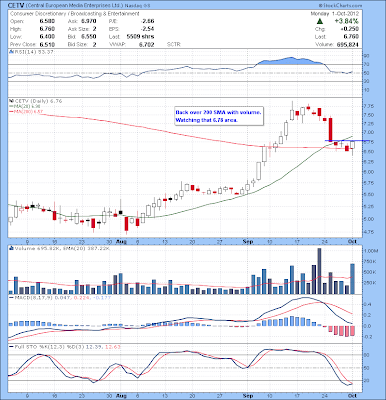Click the Chg value +0.250
The width and height of the screenshot is (386, 400).
(350, 29)
